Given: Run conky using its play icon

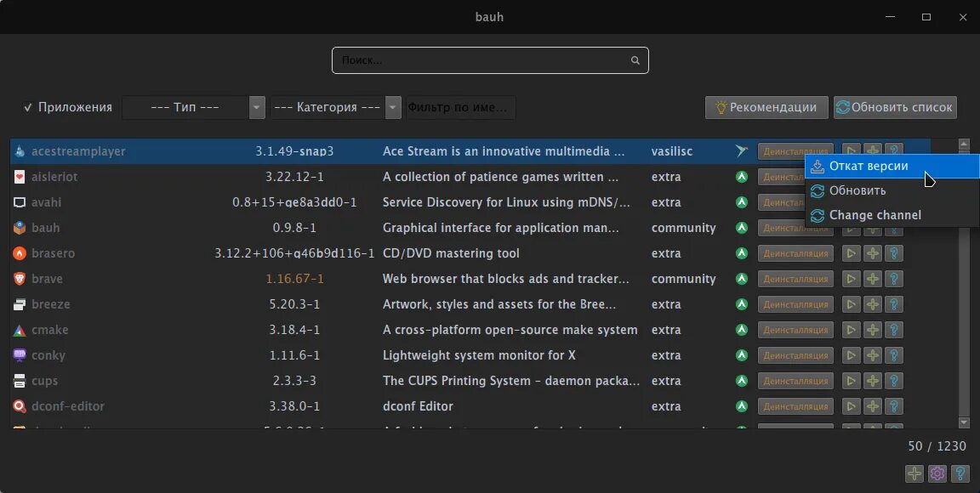Looking at the screenshot, I should pyautogui.click(x=851, y=355).
